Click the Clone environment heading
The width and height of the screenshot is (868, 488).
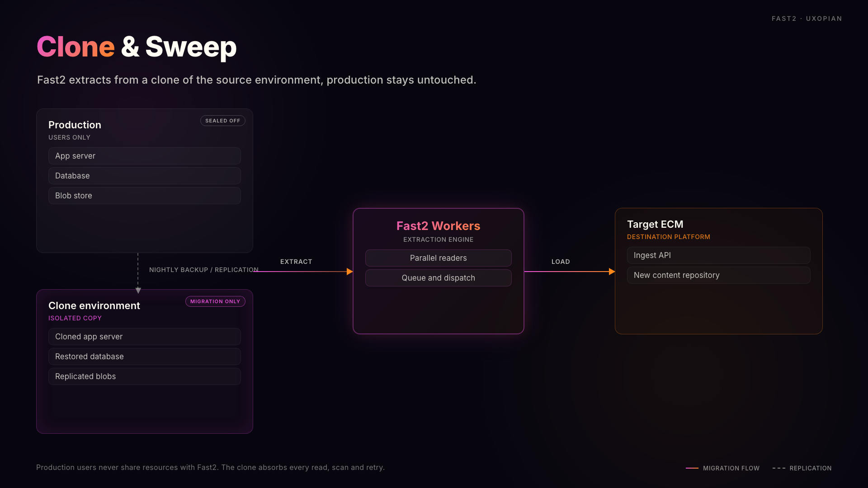[x=94, y=305]
